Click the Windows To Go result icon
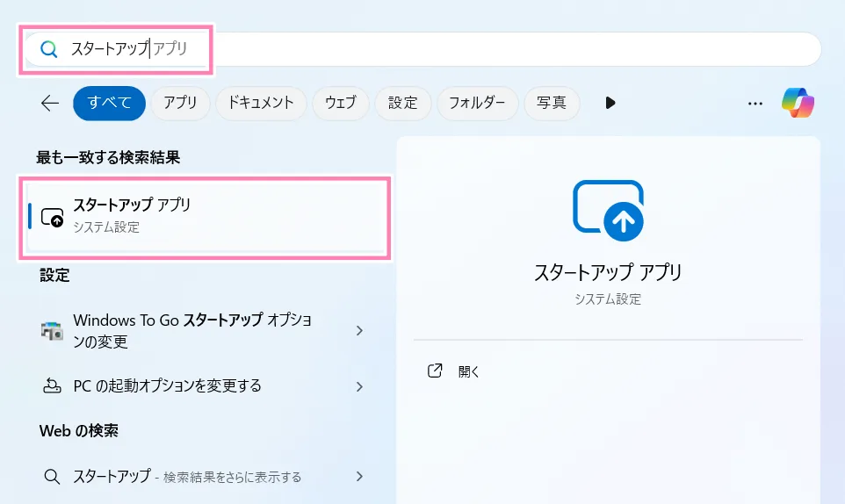The image size is (845, 504). coord(53,330)
